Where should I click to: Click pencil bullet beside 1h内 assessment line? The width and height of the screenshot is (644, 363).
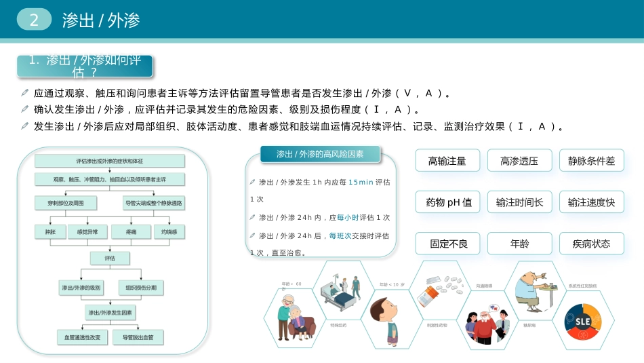(x=252, y=182)
